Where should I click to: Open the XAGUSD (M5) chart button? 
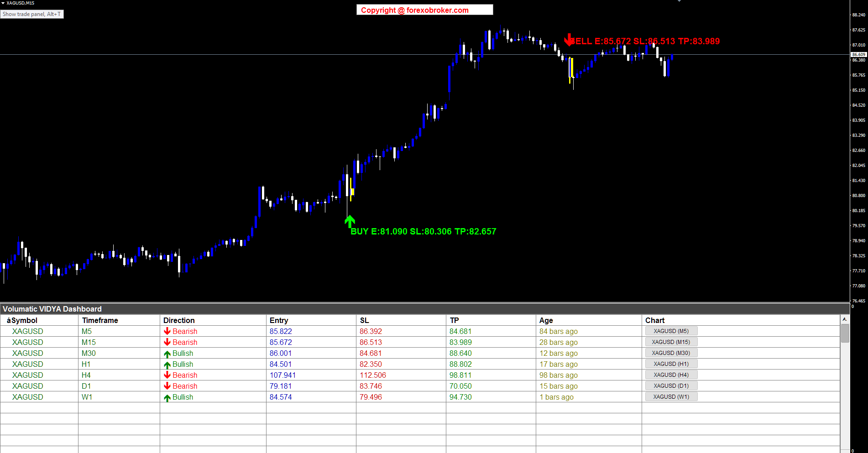671,331
